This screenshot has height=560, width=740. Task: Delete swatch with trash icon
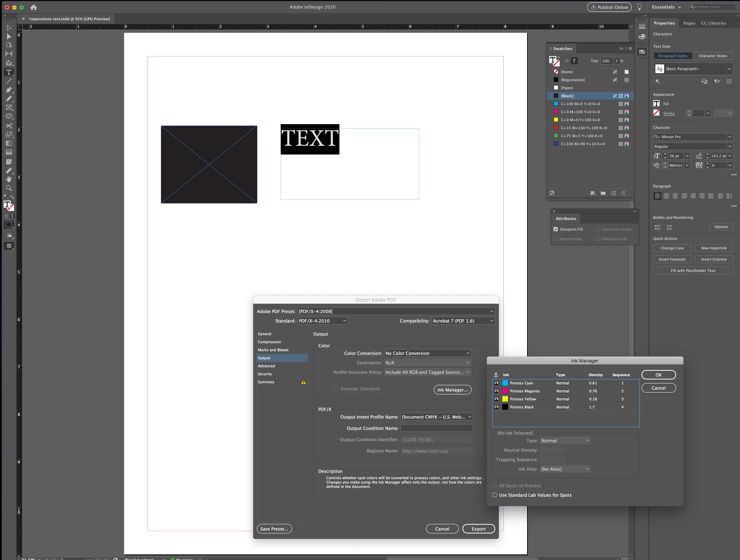(x=624, y=193)
